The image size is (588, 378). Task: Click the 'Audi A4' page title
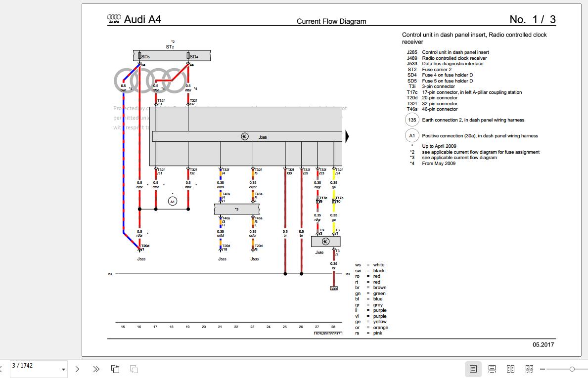coord(142,19)
